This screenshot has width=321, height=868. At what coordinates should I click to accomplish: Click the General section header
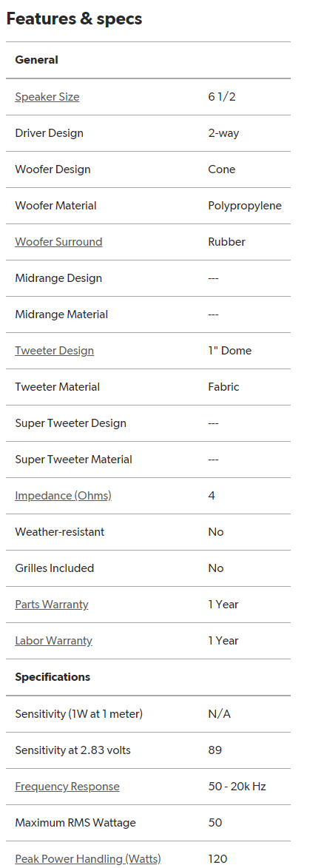(x=36, y=60)
